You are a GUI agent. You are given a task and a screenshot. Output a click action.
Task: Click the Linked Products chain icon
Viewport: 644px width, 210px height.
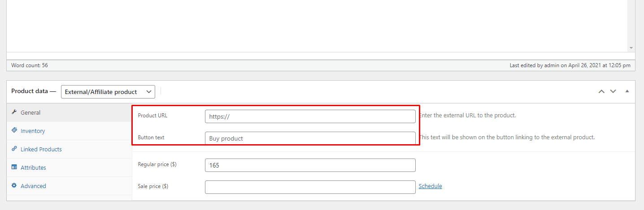pyautogui.click(x=14, y=149)
